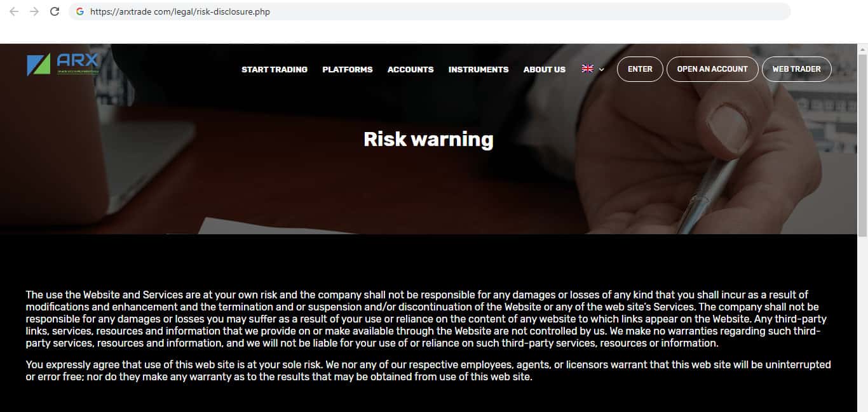Viewport: 868px width, 412px height.
Task: Open the START TRADING menu
Action: pyautogui.click(x=275, y=69)
